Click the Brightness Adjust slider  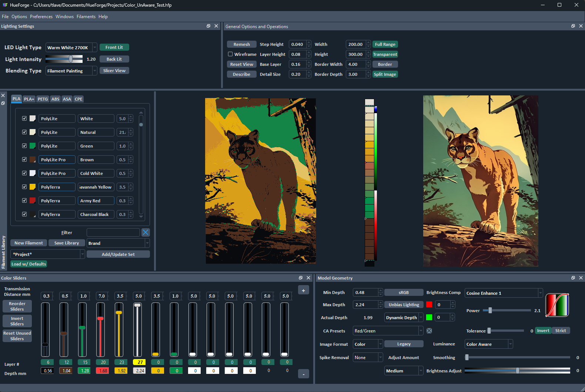pos(517,371)
